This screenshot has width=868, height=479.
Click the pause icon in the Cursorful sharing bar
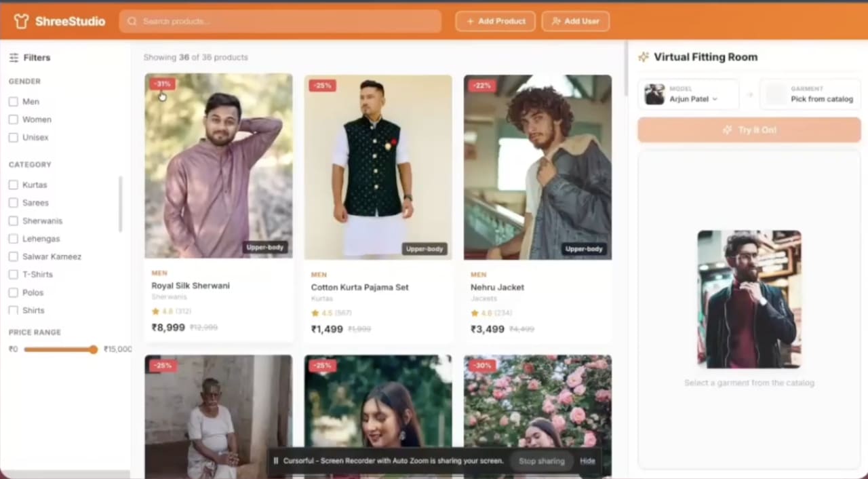tap(276, 461)
